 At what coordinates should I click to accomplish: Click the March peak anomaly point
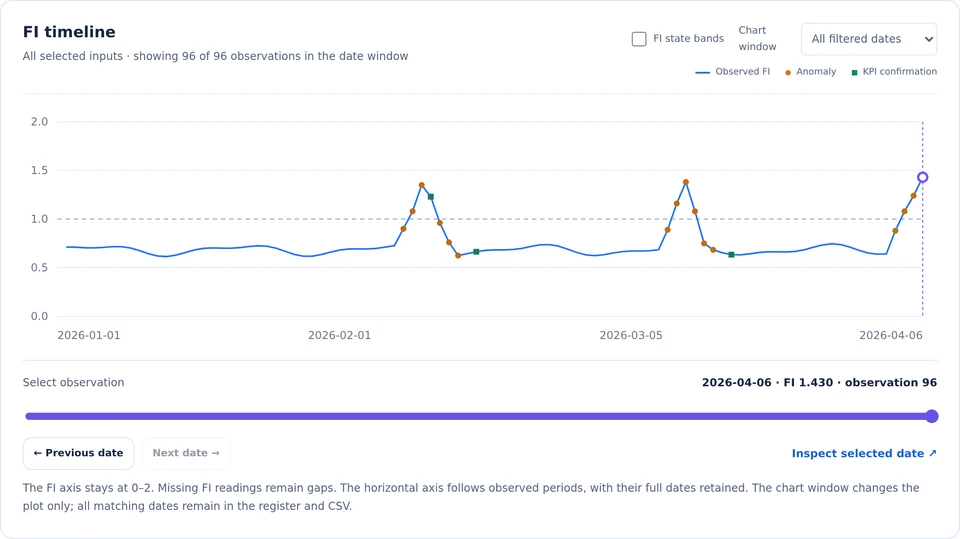coord(686,183)
